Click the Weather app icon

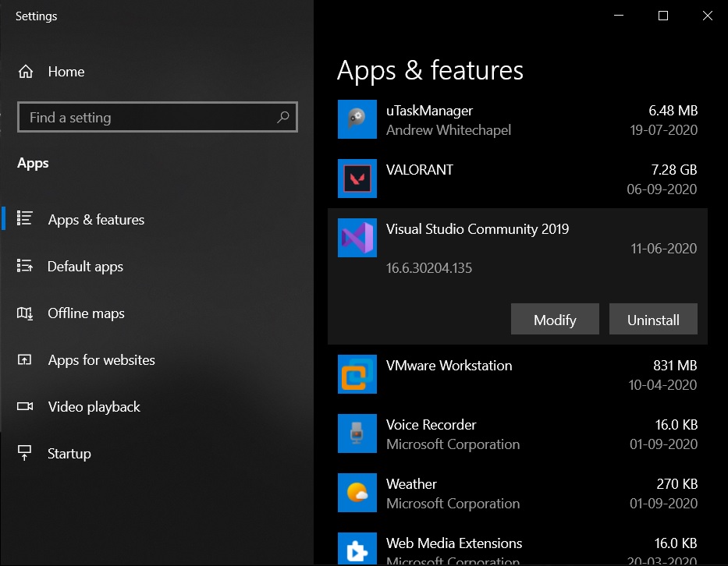(357, 493)
